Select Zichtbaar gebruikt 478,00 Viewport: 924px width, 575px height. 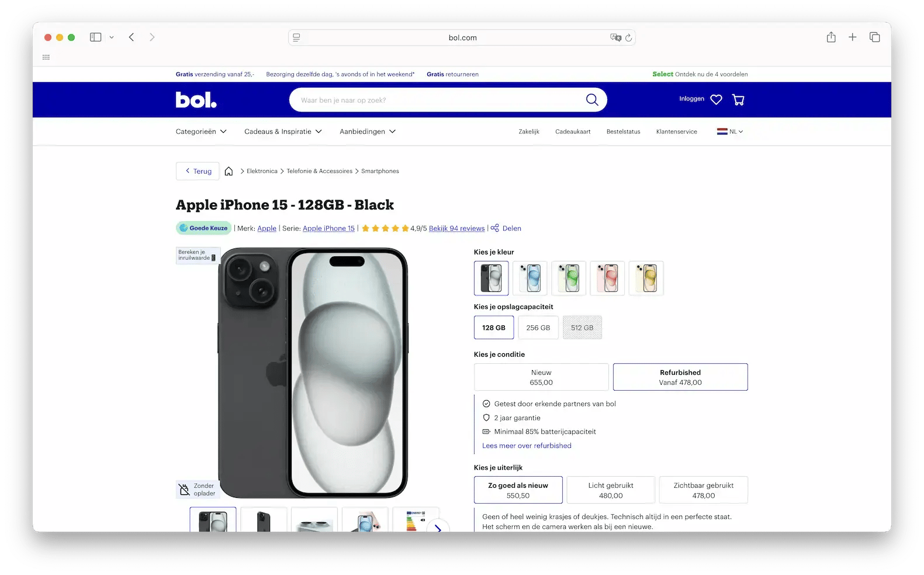click(704, 490)
